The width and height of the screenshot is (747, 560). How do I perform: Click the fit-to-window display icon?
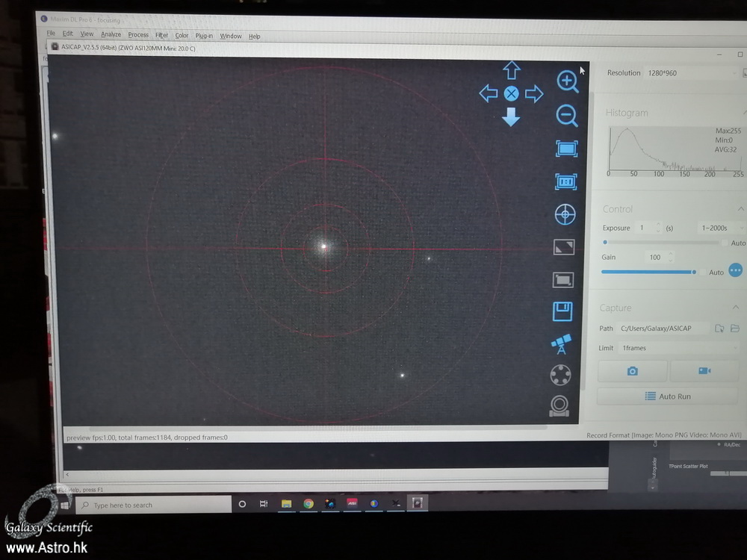(566, 149)
